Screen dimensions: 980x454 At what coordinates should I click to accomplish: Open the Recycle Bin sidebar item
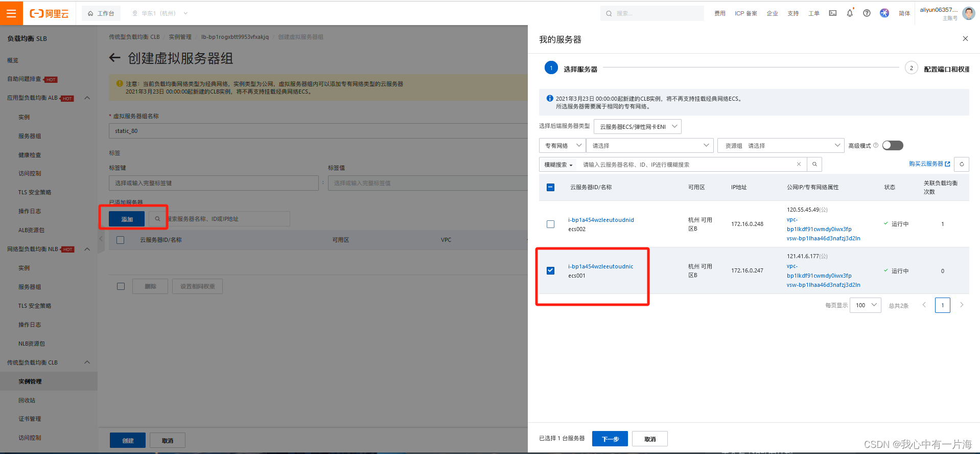pos(27,400)
